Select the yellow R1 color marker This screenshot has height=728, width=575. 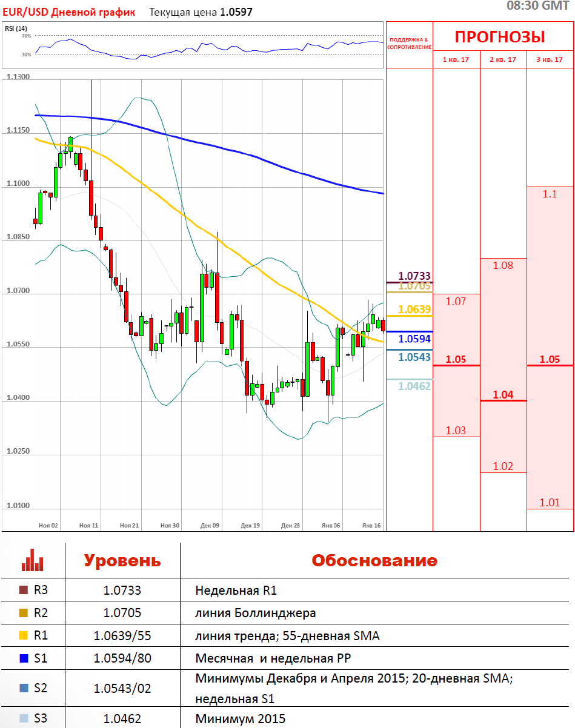coord(24,636)
